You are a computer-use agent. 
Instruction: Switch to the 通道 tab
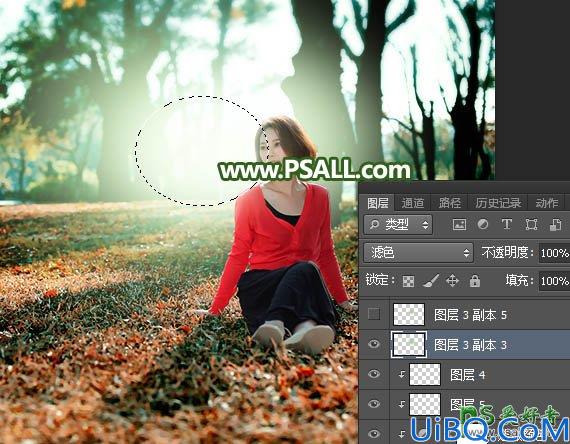413,203
